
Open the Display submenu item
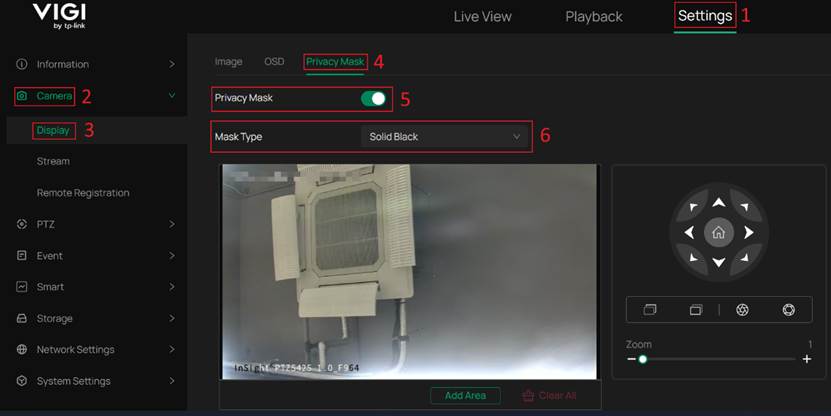pos(53,130)
